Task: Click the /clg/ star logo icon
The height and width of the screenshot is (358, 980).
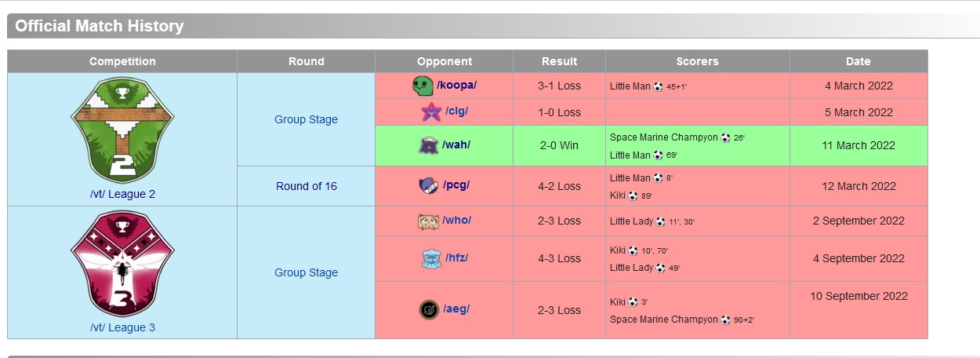Action: click(x=431, y=112)
